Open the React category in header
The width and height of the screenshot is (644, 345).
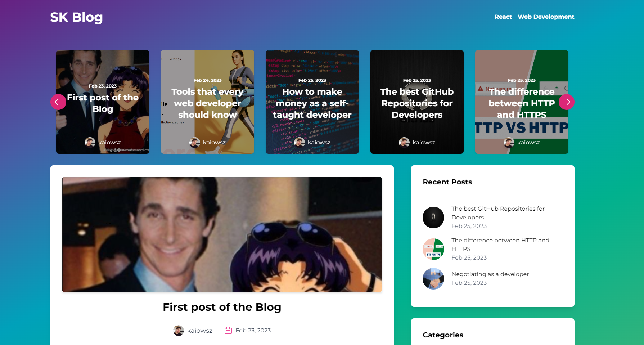pyautogui.click(x=503, y=17)
